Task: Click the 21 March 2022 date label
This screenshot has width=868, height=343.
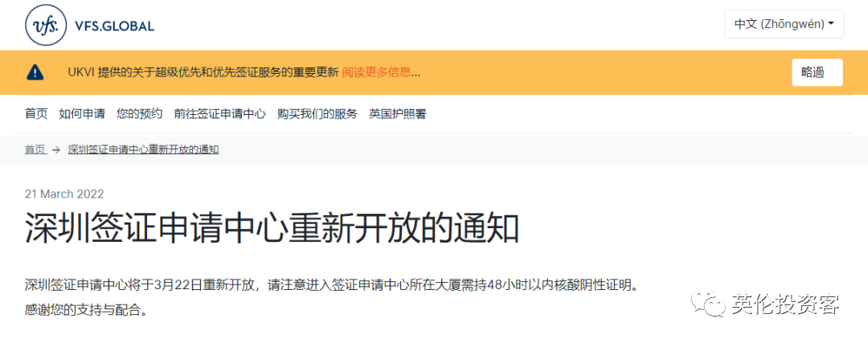Action: click(64, 194)
